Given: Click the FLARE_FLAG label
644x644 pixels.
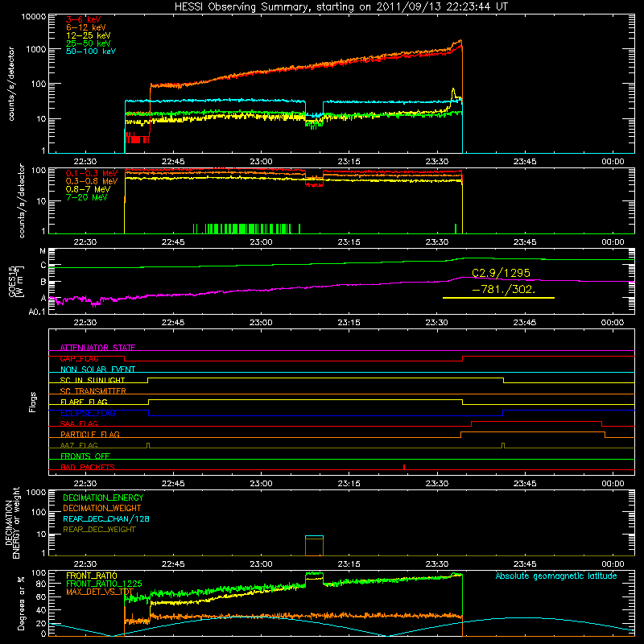Looking at the screenshot, I should pyautogui.click(x=84, y=402).
